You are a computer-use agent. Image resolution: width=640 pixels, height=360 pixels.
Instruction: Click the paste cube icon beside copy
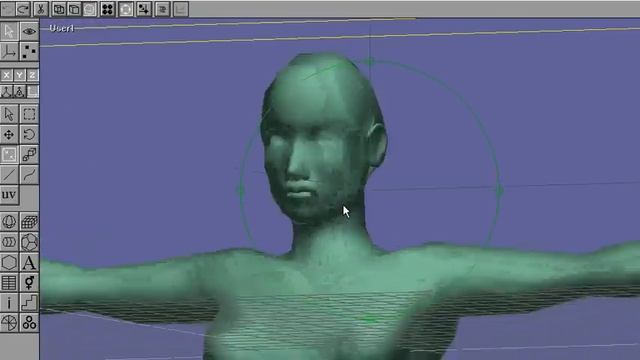coord(74,9)
